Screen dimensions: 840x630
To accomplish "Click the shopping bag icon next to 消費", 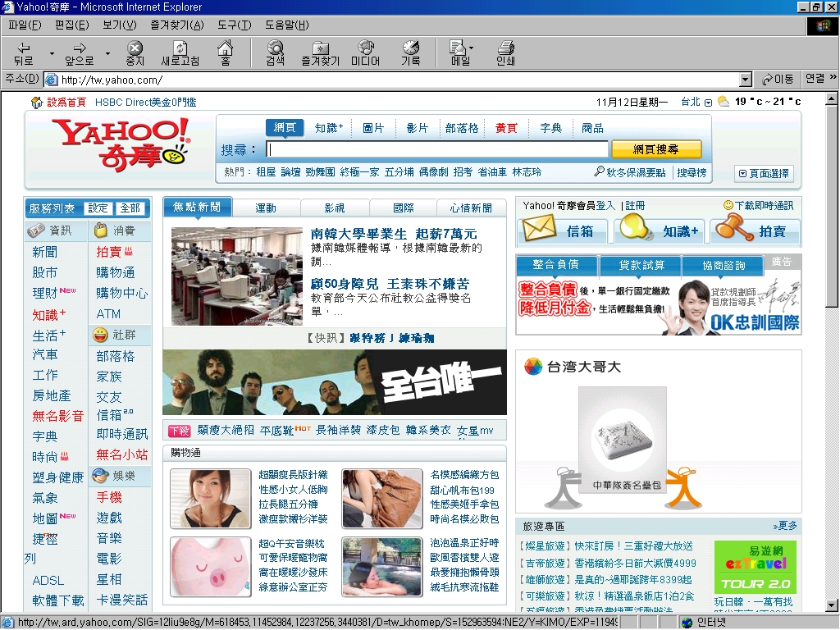I will click(101, 231).
